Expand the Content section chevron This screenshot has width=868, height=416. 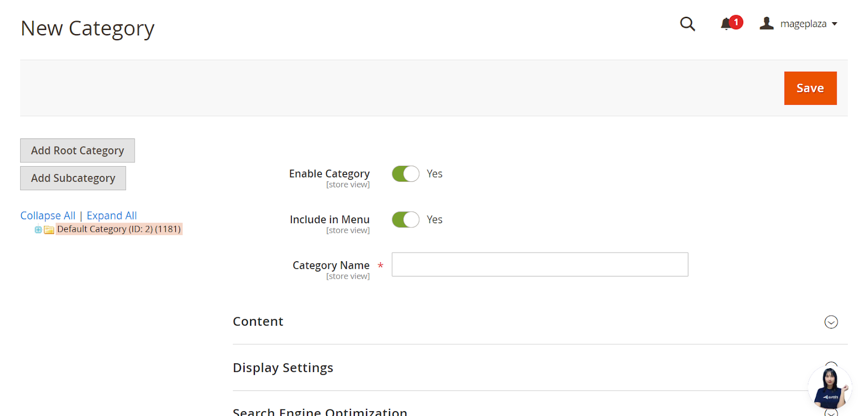[x=831, y=322]
